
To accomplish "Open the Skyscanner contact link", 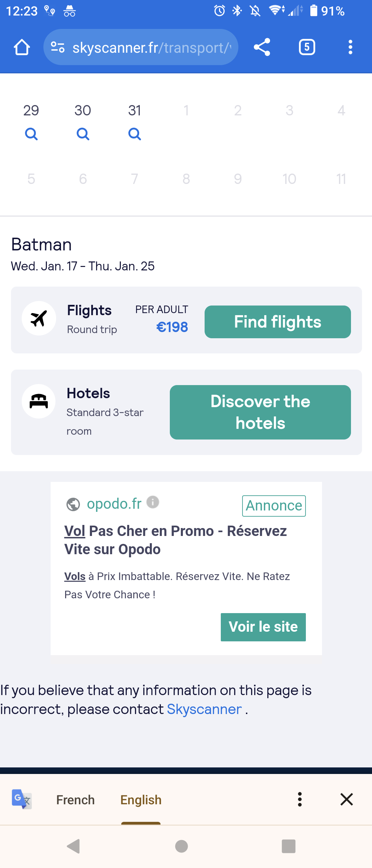I will (204, 709).
